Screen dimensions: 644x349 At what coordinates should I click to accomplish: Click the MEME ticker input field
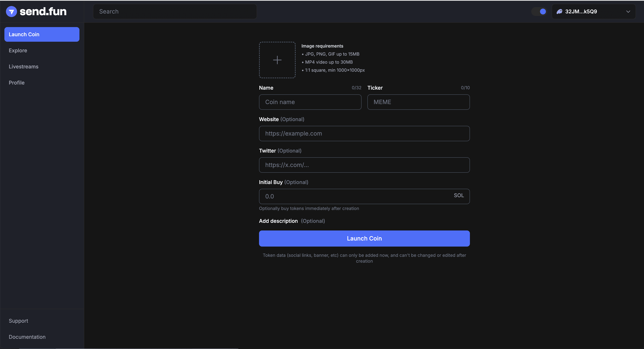[418, 102]
